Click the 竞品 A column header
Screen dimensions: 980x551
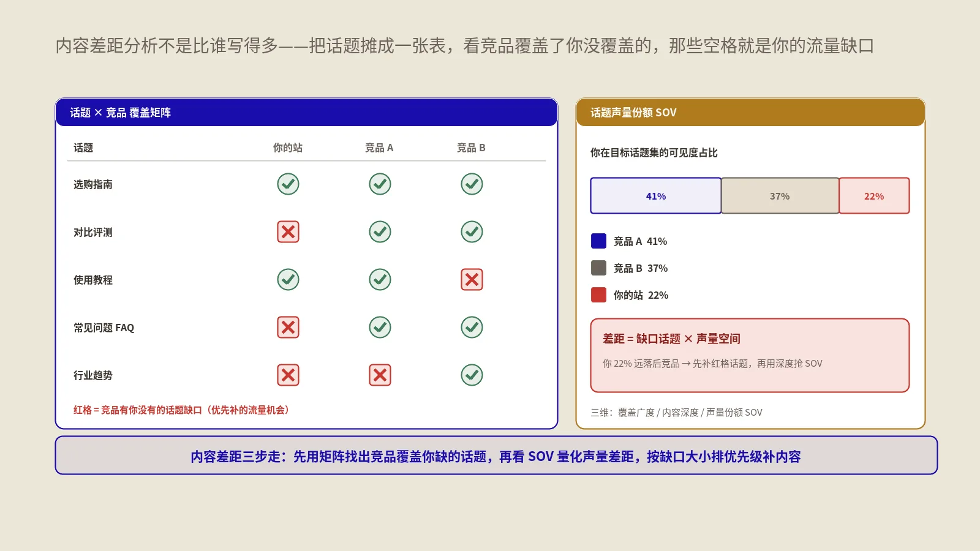click(379, 148)
